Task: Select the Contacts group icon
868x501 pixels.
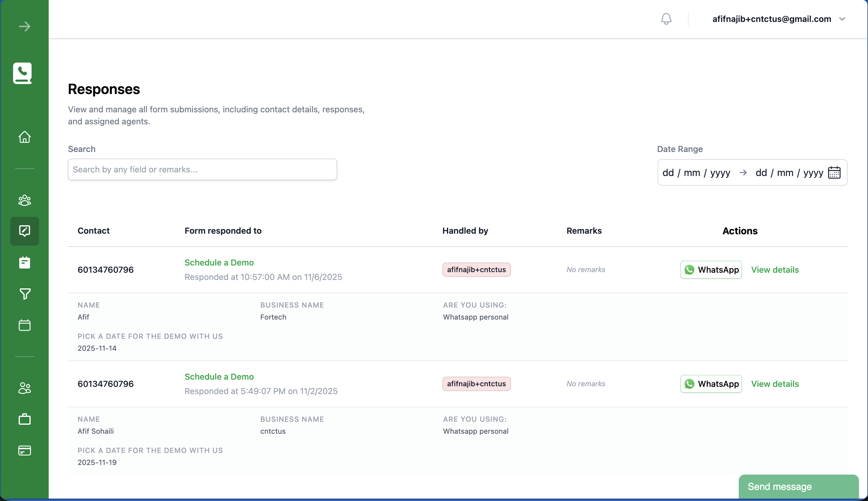Action: click(x=24, y=200)
